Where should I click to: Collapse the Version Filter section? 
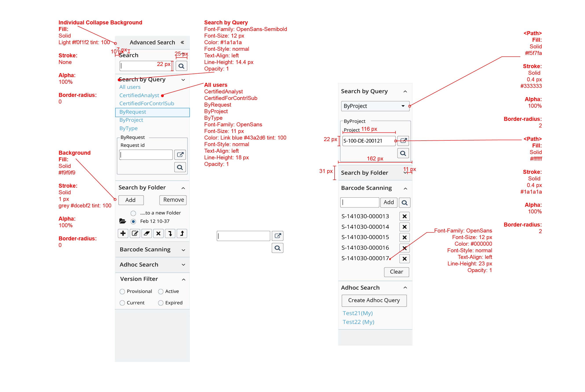pos(183,279)
